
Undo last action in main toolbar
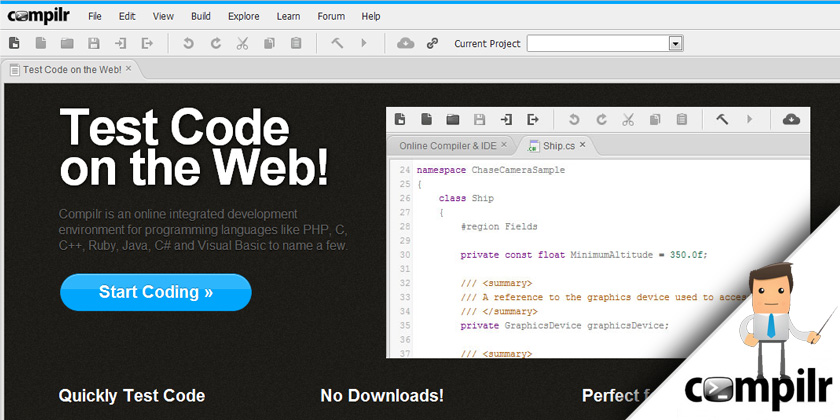[188, 43]
